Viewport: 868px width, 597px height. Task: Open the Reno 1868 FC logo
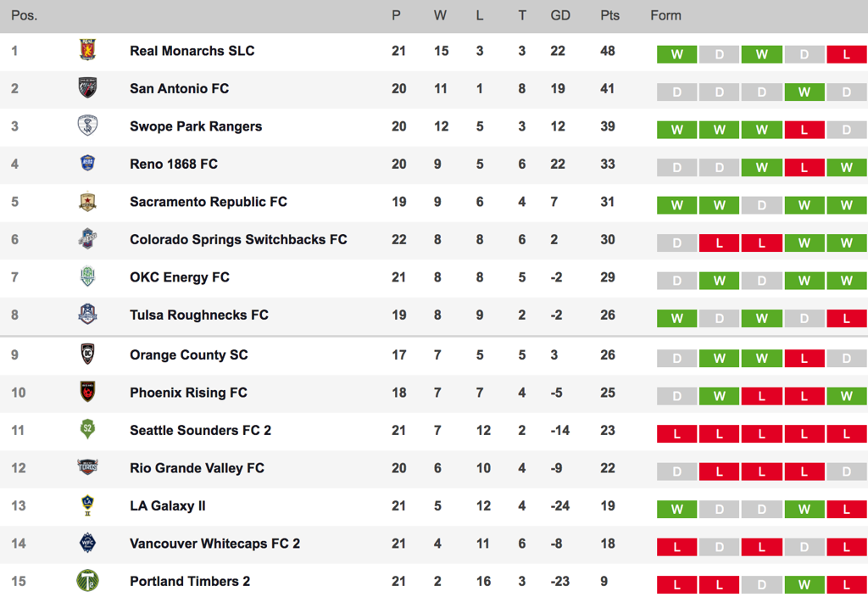click(87, 164)
